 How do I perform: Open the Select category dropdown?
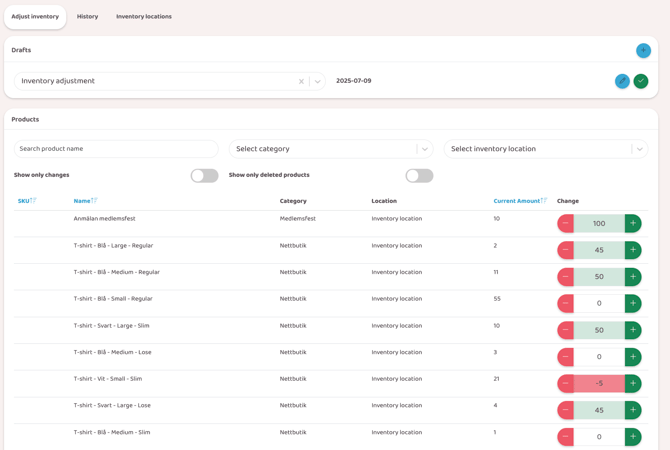330,149
